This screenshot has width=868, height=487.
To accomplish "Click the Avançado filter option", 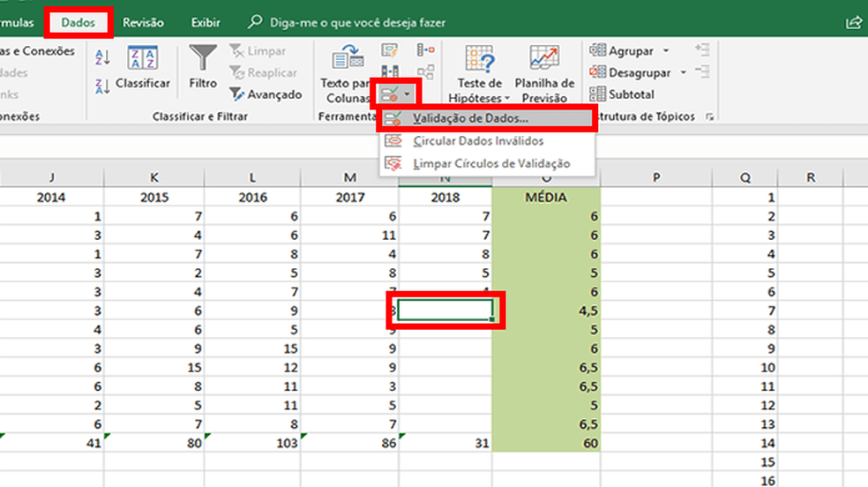I will pos(266,94).
